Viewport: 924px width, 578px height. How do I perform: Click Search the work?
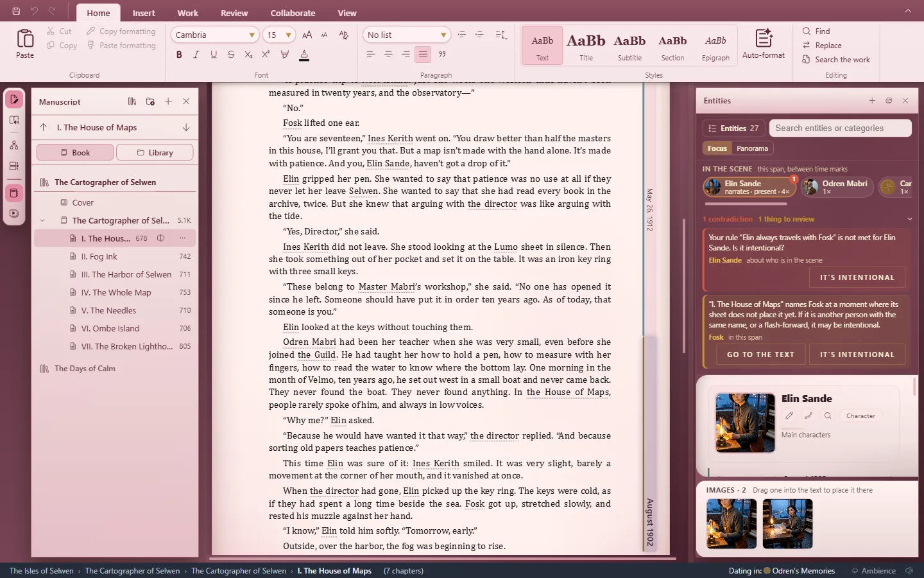(836, 60)
